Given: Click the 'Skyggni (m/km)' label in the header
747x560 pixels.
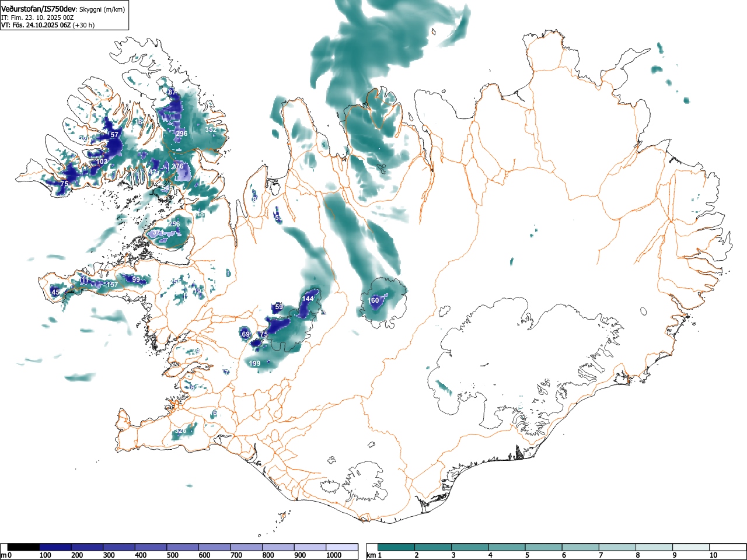Looking at the screenshot, I should coord(102,9).
